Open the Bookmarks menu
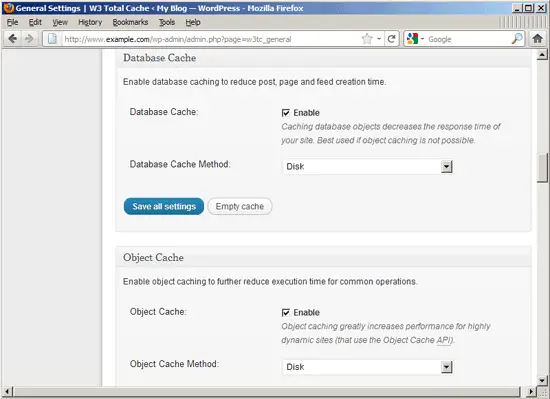This screenshot has height=399, width=550. click(130, 22)
